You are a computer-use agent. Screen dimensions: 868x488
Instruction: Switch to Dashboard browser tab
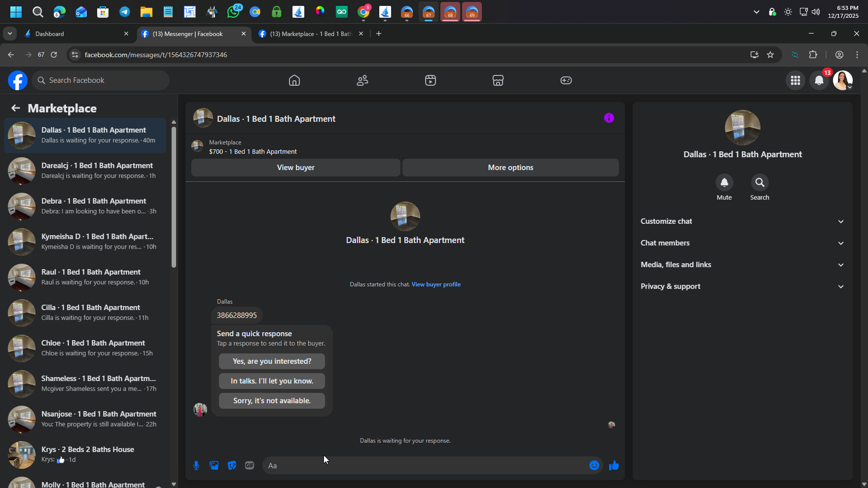77,34
